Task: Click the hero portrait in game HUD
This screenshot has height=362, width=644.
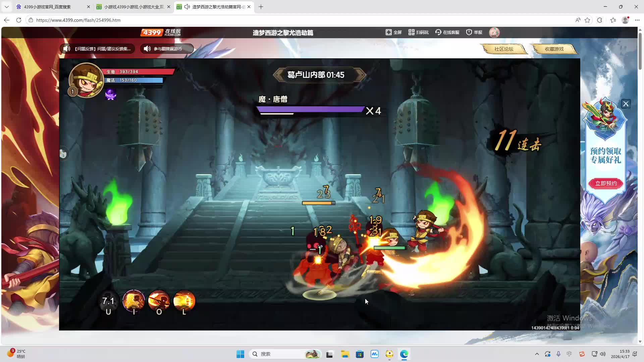Action: coord(87,80)
